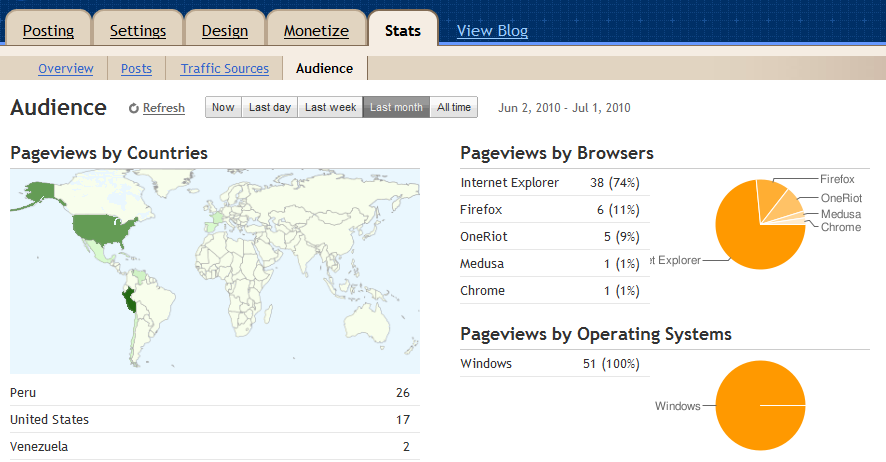
Task: Set time range to Now
Action: click(223, 107)
